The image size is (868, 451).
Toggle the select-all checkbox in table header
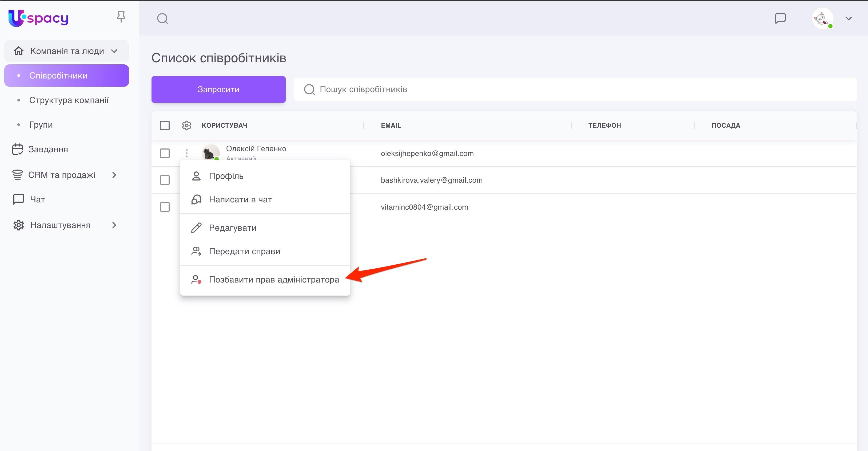[165, 126]
